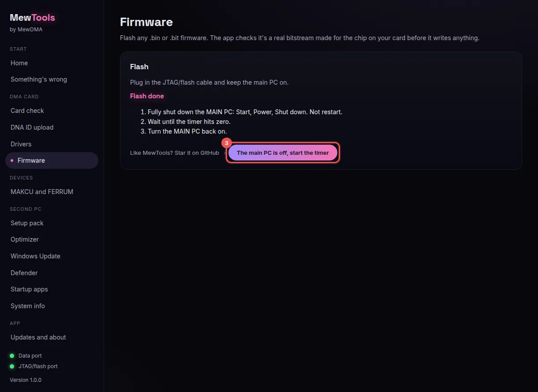Click step 'Turn the MAIN PC back on.'
The width and height of the screenshot is (538, 392).
coord(187,131)
